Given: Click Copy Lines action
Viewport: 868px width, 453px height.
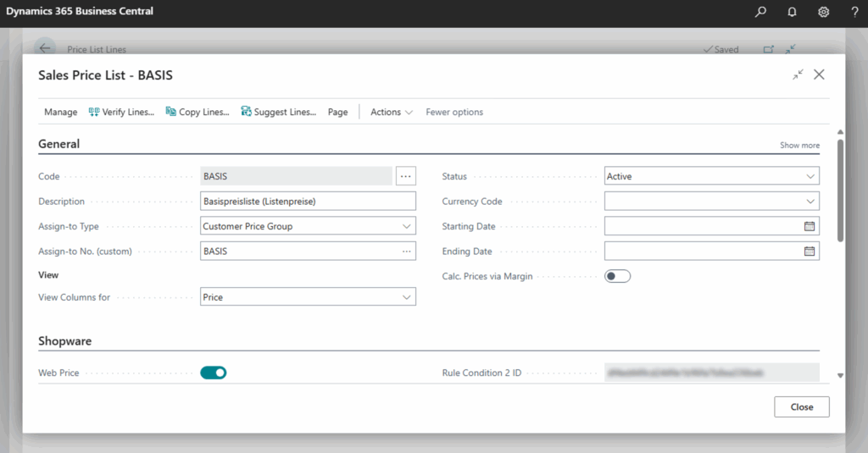Looking at the screenshot, I should [198, 112].
